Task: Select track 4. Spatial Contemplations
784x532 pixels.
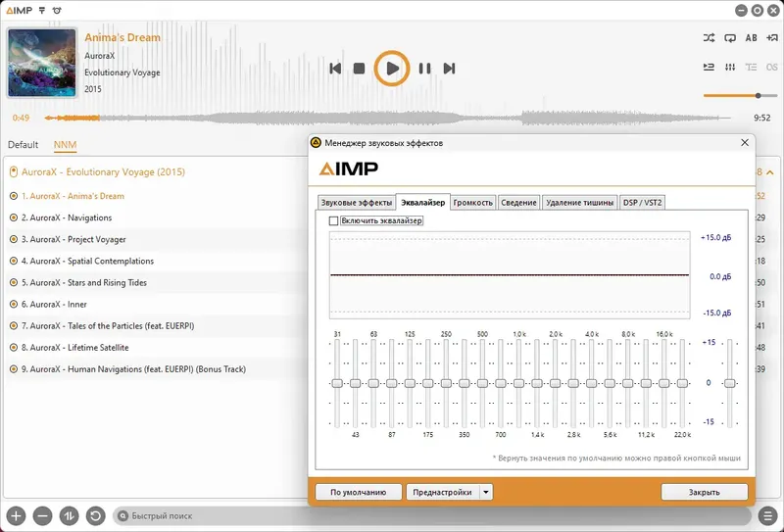Action: point(155,261)
